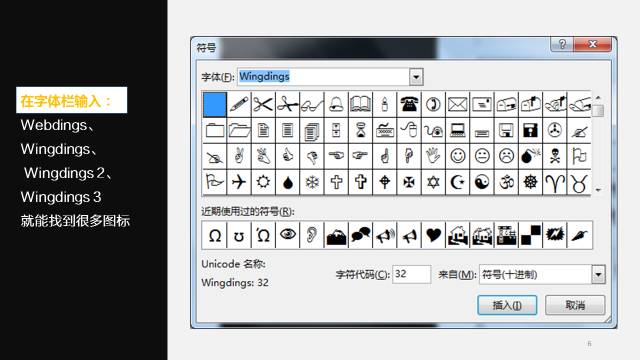Select the 3.5 inch floppy disk symbol
The image size is (640, 360).
506,131
